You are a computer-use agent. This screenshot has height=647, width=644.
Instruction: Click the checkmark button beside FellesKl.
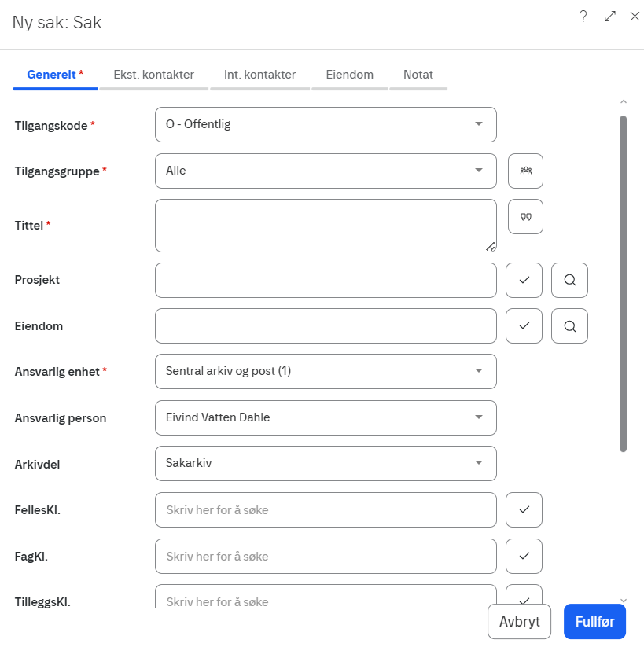[x=524, y=510]
